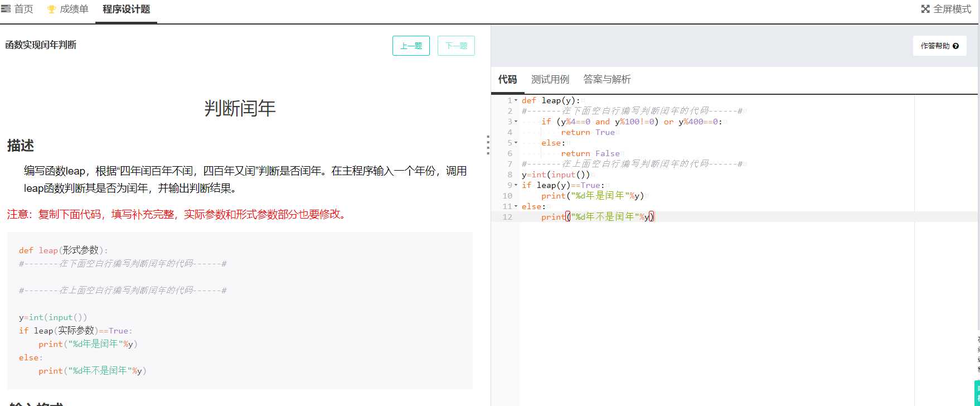The image size is (980, 406).
Task: Click the 判断闰年 heading
Action: [240, 108]
